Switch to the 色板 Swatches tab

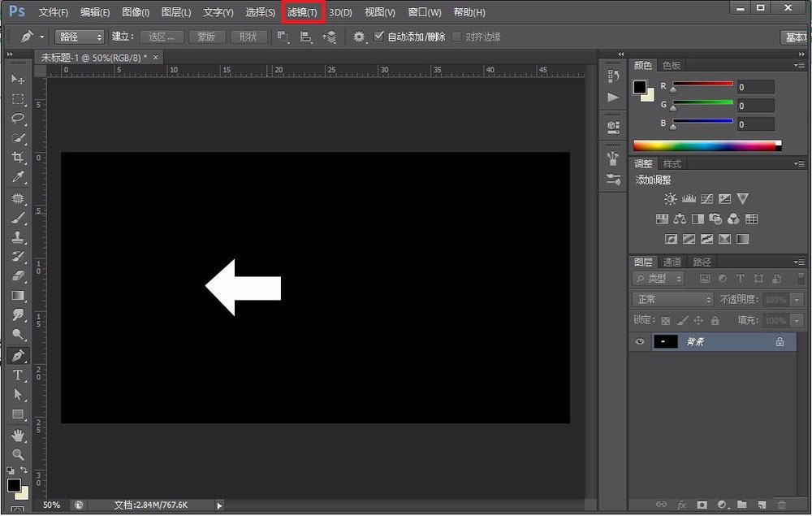click(x=672, y=65)
